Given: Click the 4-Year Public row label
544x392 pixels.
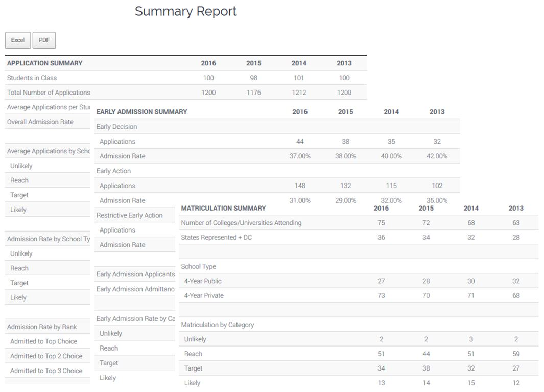Looking at the screenshot, I should coord(203,281).
